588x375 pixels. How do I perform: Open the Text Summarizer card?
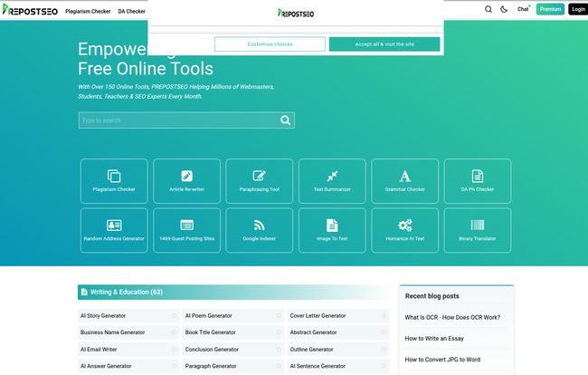coord(332,181)
